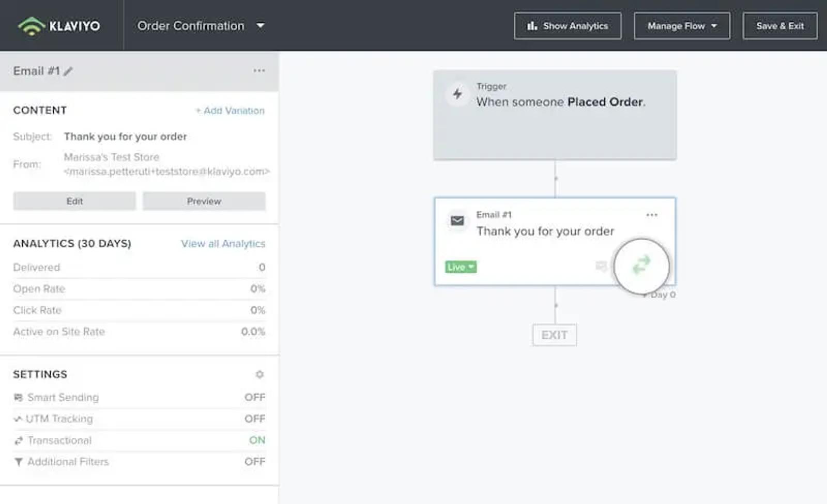Viewport: 827px width, 504px height.
Task: Open the Settings gear icon
Action: (259, 374)
